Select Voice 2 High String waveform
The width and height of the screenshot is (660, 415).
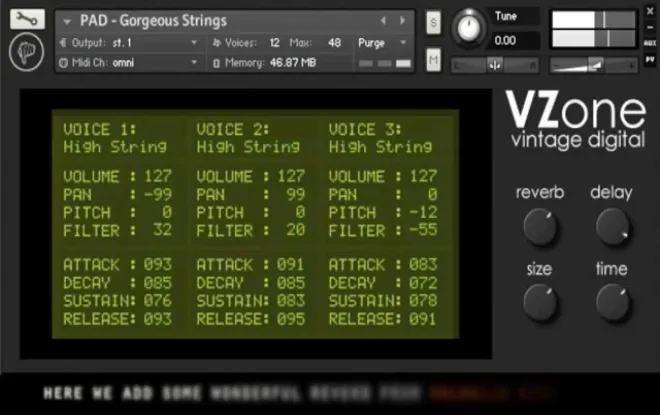tap(248, 147)
